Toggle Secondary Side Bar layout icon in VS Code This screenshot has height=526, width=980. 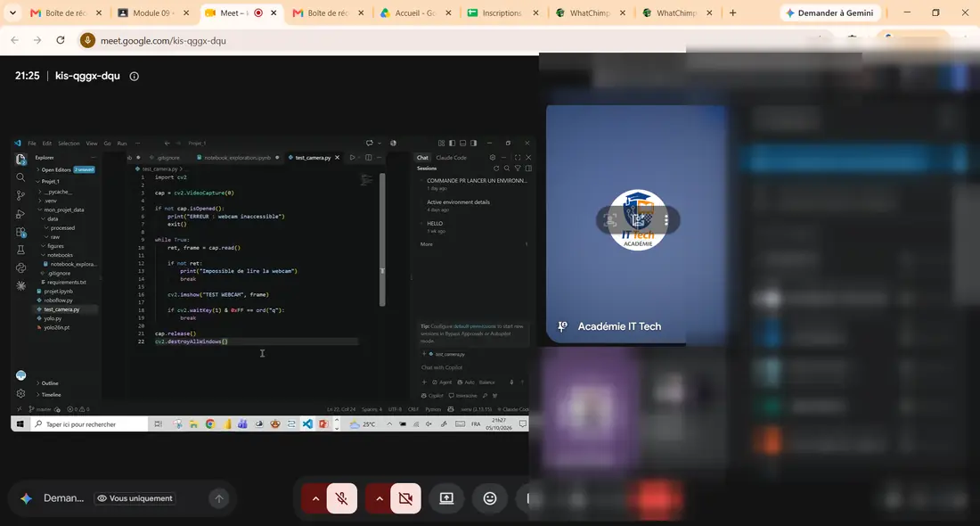473,144
